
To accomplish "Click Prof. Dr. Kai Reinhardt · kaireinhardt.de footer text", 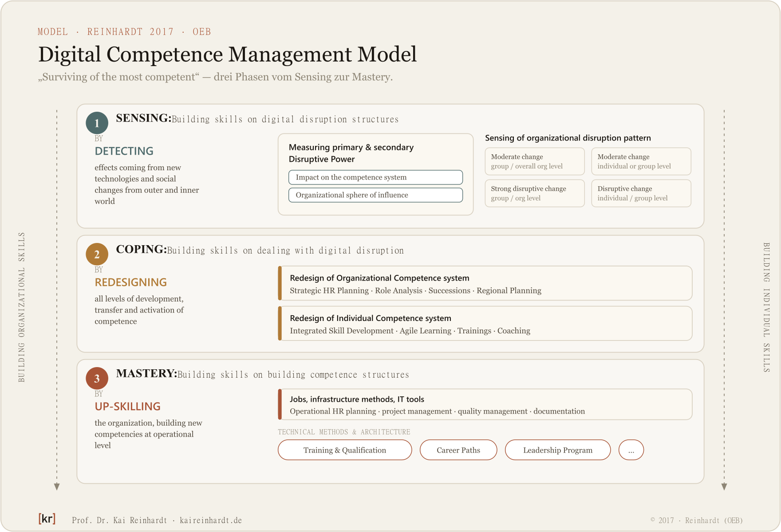I will click(x=157, y=520).
